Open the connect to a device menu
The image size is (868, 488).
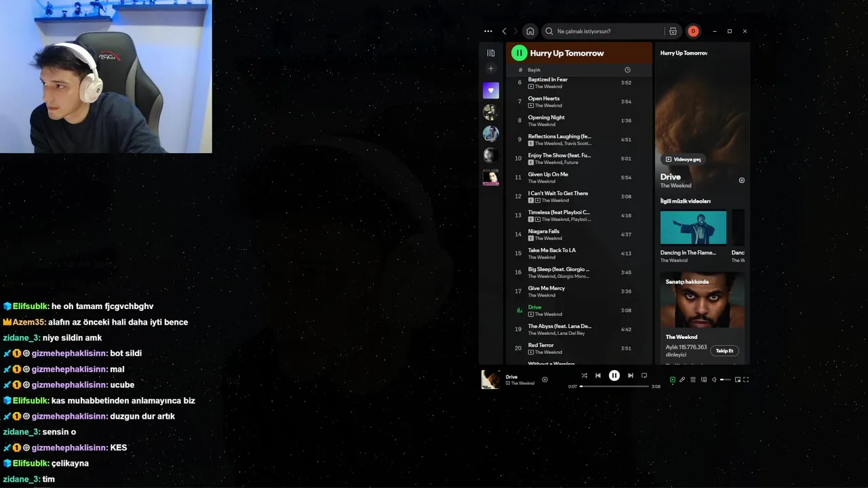tap(703, 380)
